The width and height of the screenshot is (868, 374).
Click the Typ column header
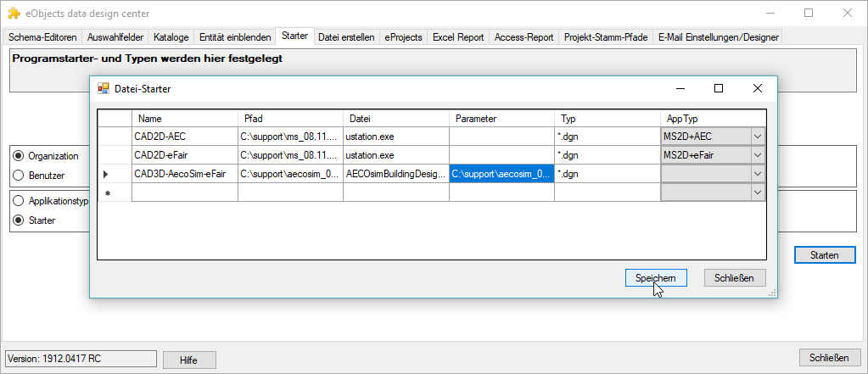pyautogui.click(x=608, y=119)
